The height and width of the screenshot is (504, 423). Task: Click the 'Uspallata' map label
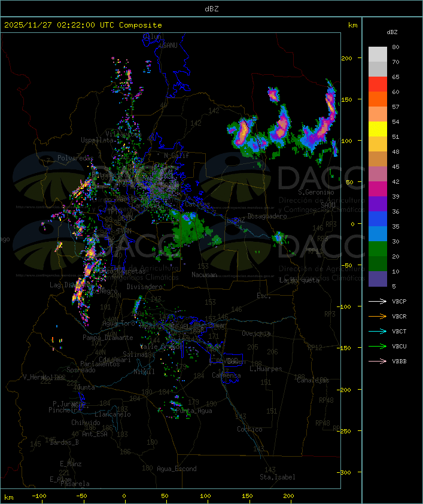tap(97, 140)
